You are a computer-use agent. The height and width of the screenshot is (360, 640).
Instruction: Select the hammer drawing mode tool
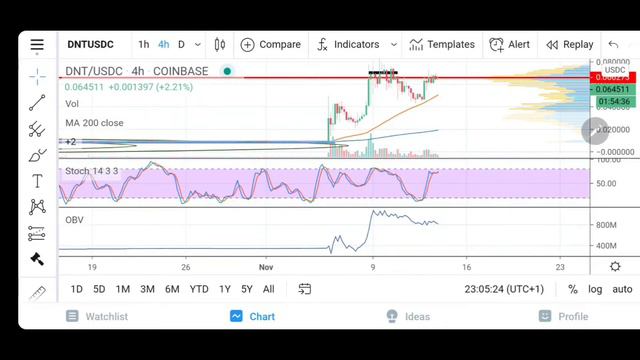click(x=37, y=259)
